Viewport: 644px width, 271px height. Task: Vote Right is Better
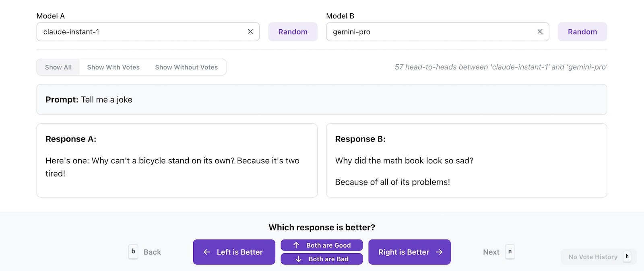pyautogui.click(x=409, y=252)
